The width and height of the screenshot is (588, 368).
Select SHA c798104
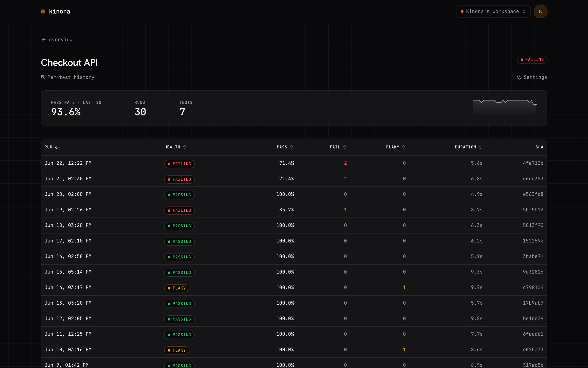(533, 287)
